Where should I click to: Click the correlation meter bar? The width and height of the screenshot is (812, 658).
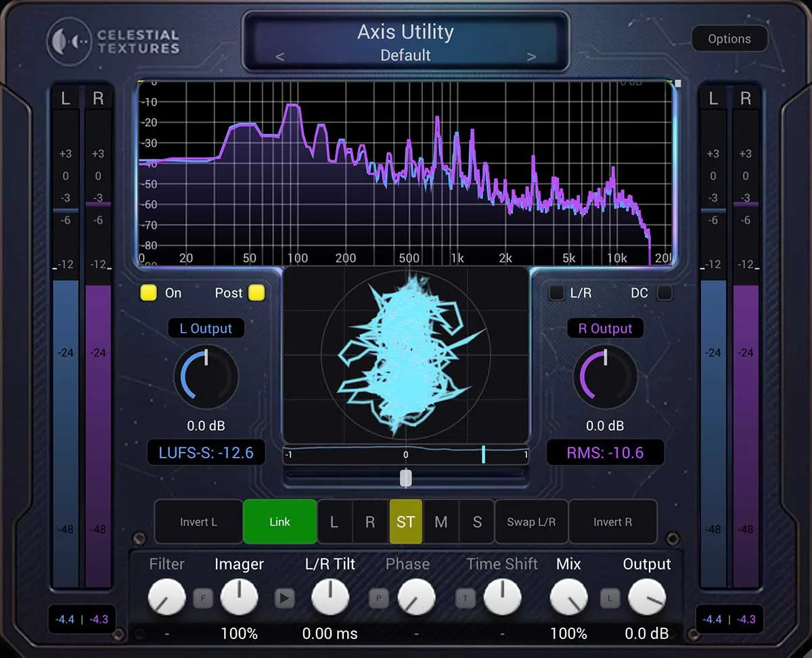pyautogui.click(x=405, y=455)
